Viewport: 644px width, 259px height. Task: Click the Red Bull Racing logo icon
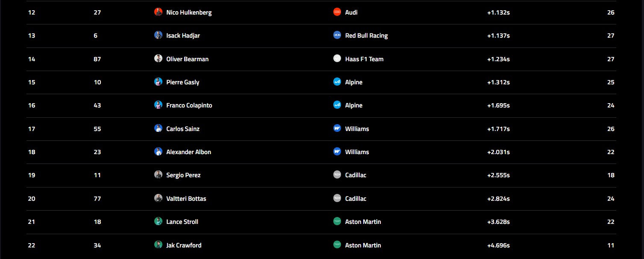[337, 36]
